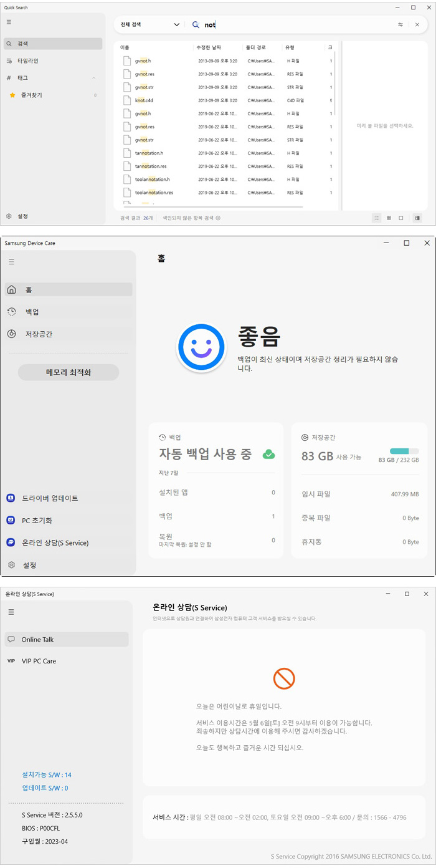Click 설치된 앱 row in backup card
The height and width of the screenshot is (868, 436).
217,493
